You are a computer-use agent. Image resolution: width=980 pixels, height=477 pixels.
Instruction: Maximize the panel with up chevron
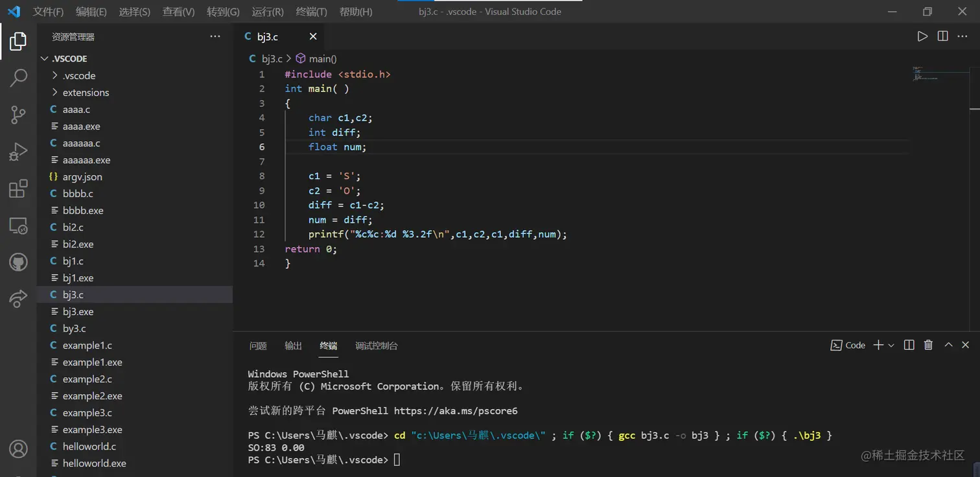click(x=948, y=345)
